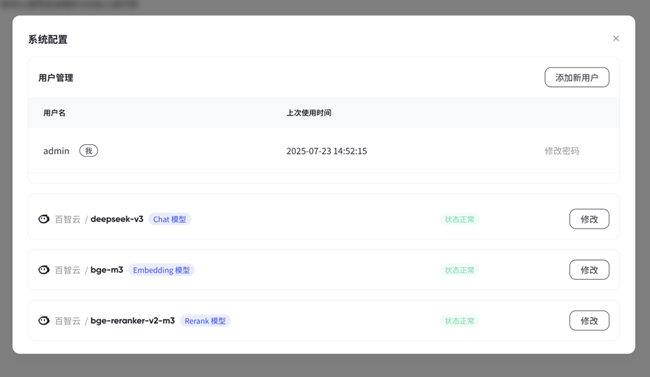Viewport: 650px width, 377px height.
Task: Click the Rerank 模型 tag
Action: (205, 321)
